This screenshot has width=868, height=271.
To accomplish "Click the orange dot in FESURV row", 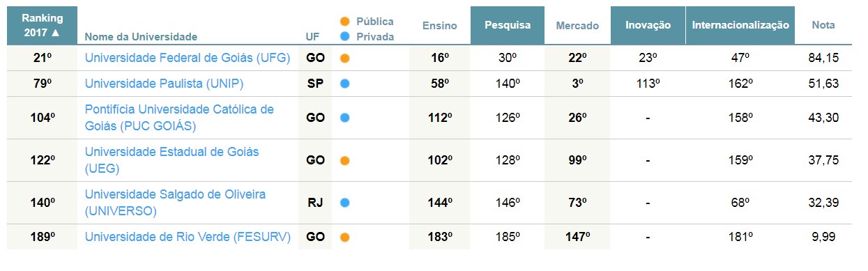I will [x=344, y=237].
